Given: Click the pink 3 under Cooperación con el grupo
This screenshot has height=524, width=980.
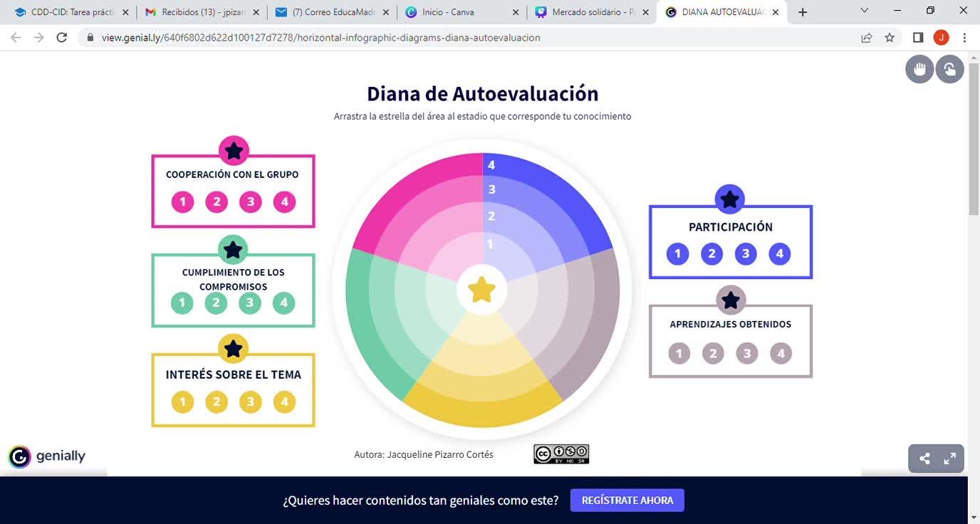Looking at the screenshot, I should coord(251,201).
